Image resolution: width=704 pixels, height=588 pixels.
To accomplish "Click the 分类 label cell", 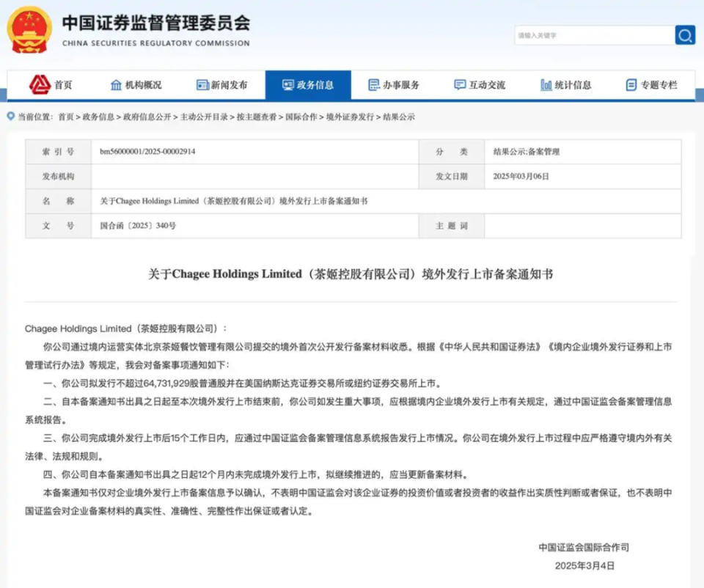I will (x=452, y=152).
